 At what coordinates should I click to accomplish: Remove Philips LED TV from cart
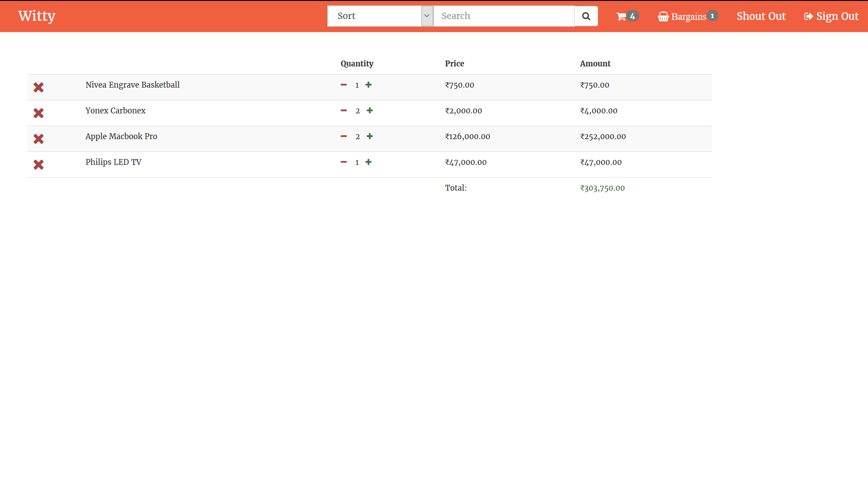click(38, 164)
